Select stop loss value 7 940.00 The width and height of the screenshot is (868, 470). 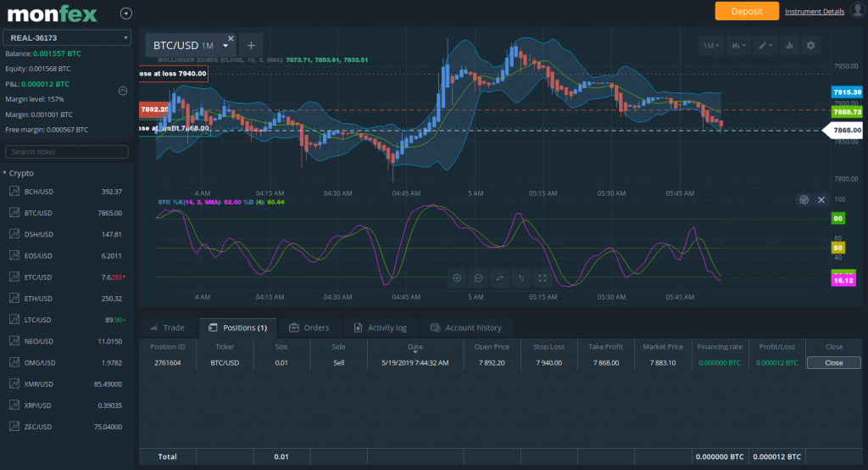coord(548,363)
